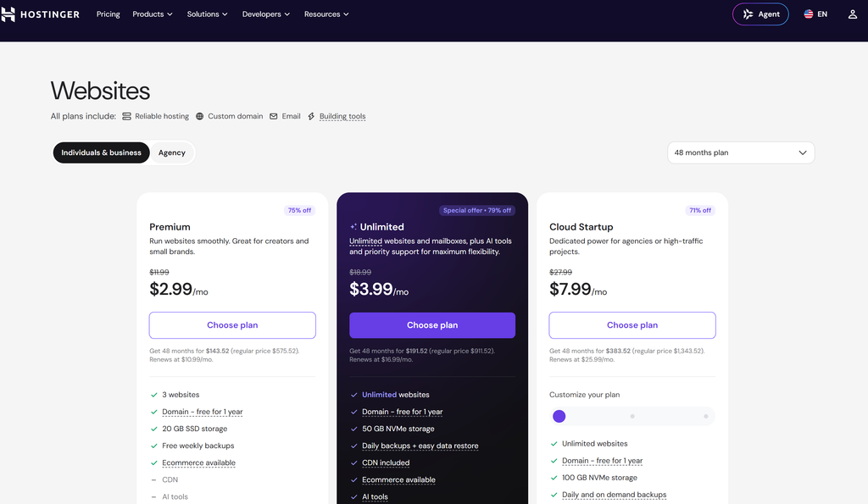This screenshot has width=868, height=504.
Task: Click the Agent sparkle icon
Action: click(748, 14)
